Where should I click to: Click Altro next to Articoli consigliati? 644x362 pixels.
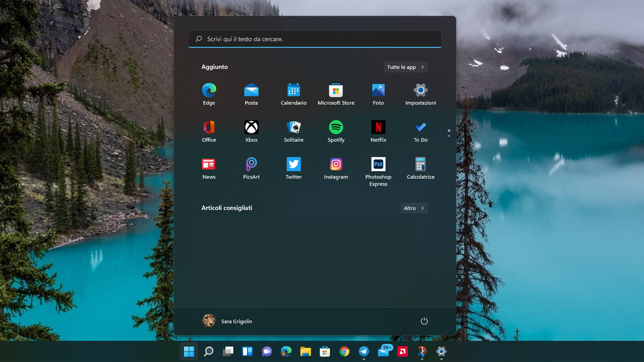tap(414, 208)
